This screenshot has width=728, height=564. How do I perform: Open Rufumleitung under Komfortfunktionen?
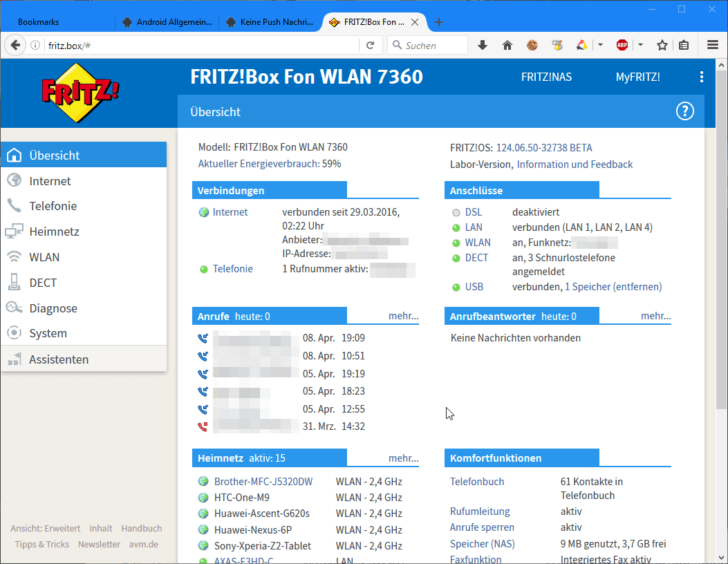click(x=480, y=511)
